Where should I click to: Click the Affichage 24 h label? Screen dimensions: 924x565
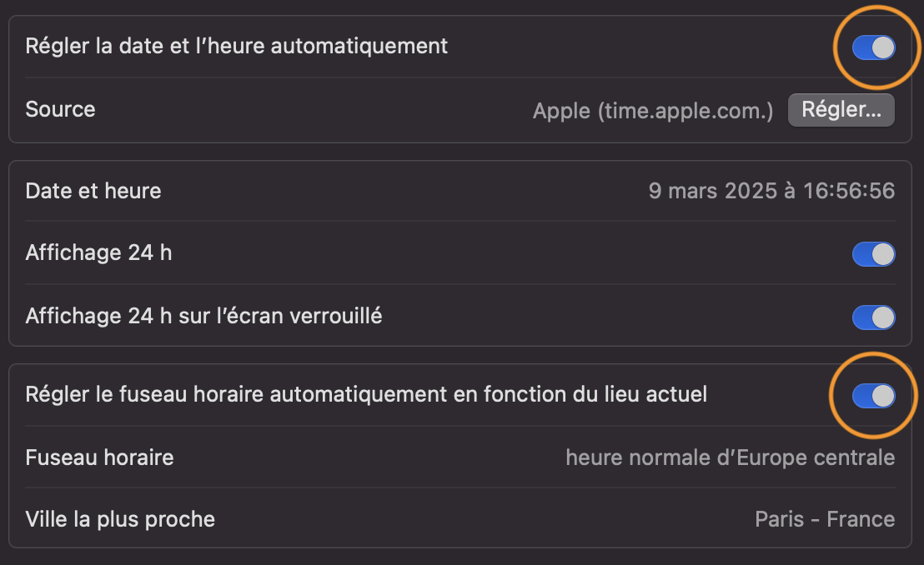pos(98,252)
